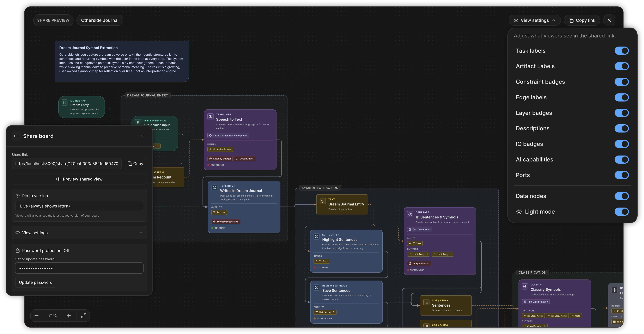Click the microphone icon on Audio Voice Input
Viewport: 644px width, 334px height.
[138, 122]
